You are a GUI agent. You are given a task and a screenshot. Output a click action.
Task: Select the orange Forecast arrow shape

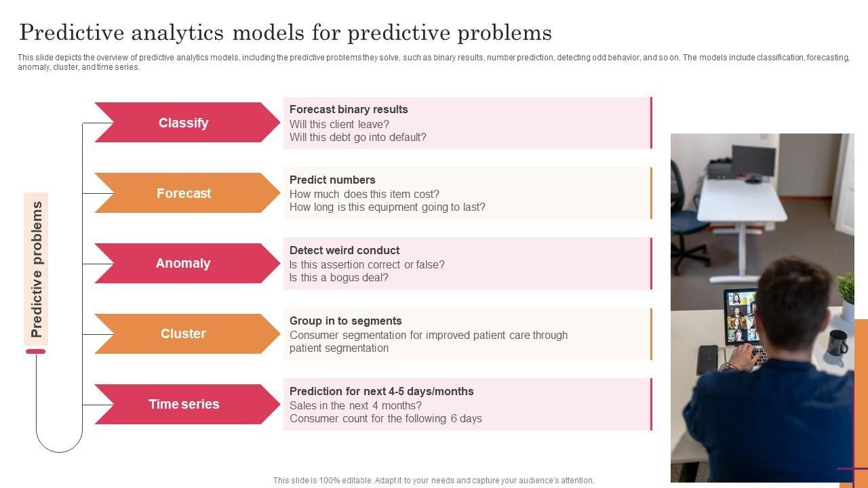click(x=184, y=193)
